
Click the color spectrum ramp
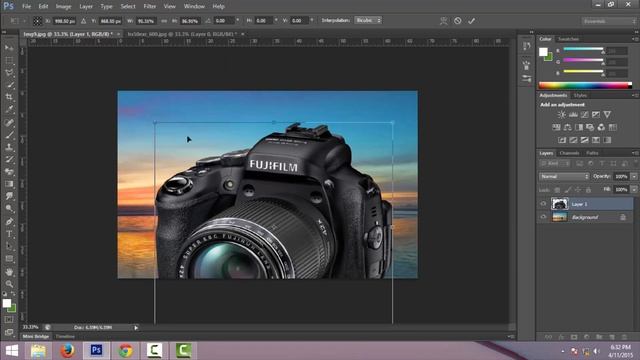point(585,85)
